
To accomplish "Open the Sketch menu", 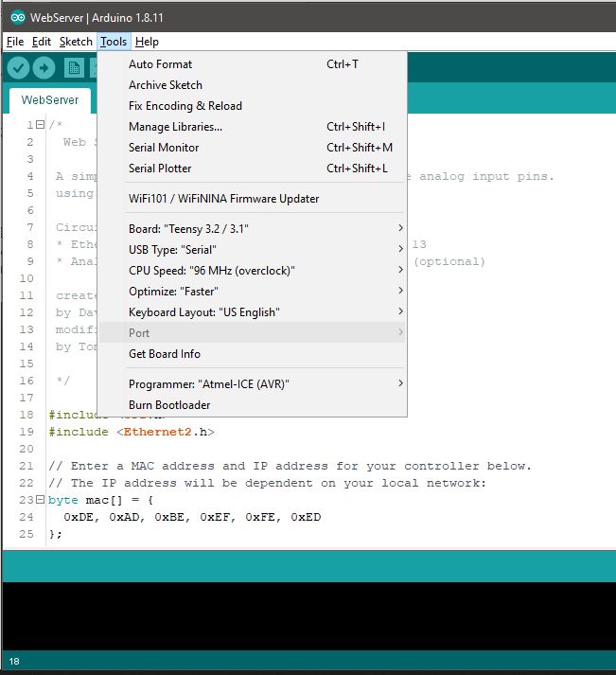I will [76, 42].
